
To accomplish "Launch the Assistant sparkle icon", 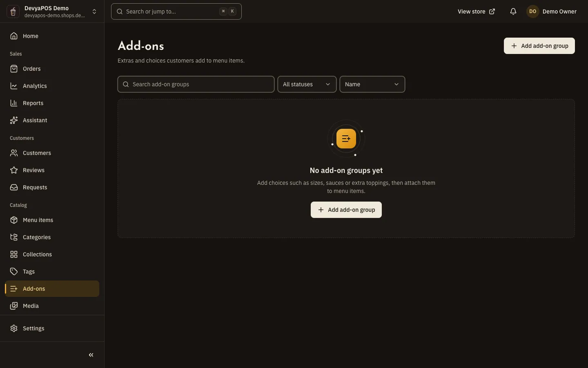I will point(14,120).
